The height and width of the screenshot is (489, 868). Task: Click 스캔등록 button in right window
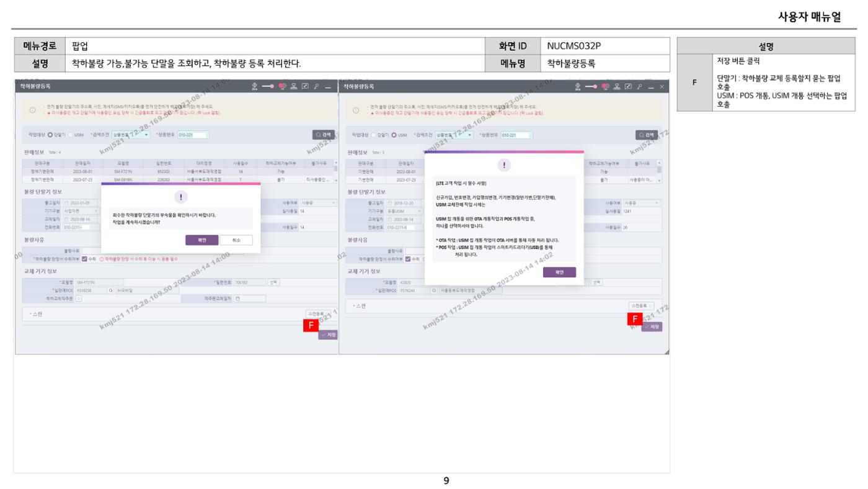click(x=642, y=306)
